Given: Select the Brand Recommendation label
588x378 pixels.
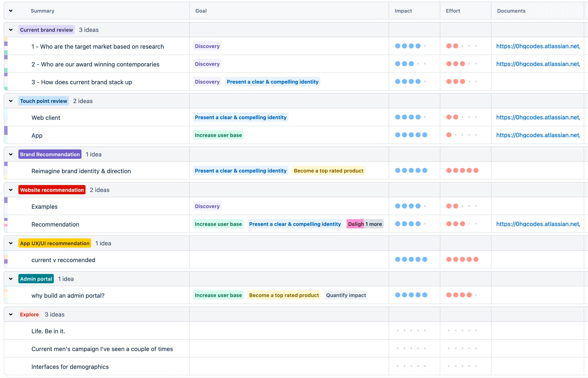Looking at the screenshot, I should (50, 154).
